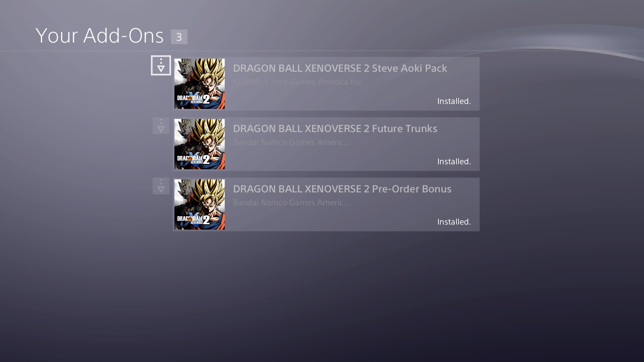Click the download icon beside Future Trunks
The image size is (644, 362).
click(x=161, y=126)
